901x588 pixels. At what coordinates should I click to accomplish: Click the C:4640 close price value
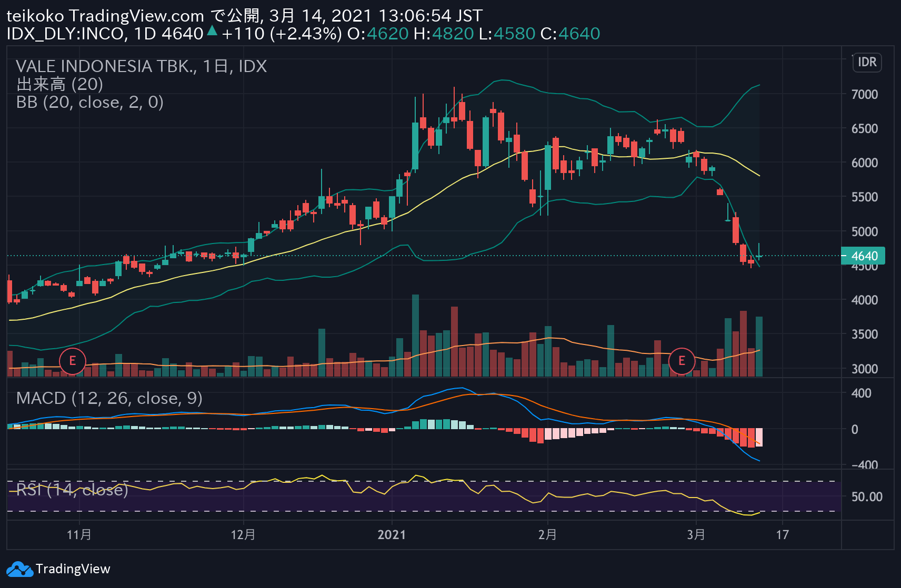tap(570, 34)
